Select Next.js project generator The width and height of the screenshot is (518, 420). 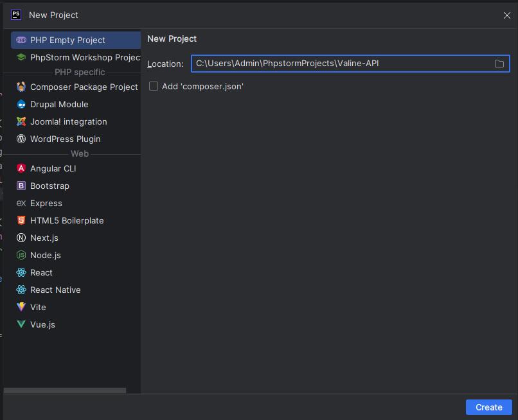[76, 238]
